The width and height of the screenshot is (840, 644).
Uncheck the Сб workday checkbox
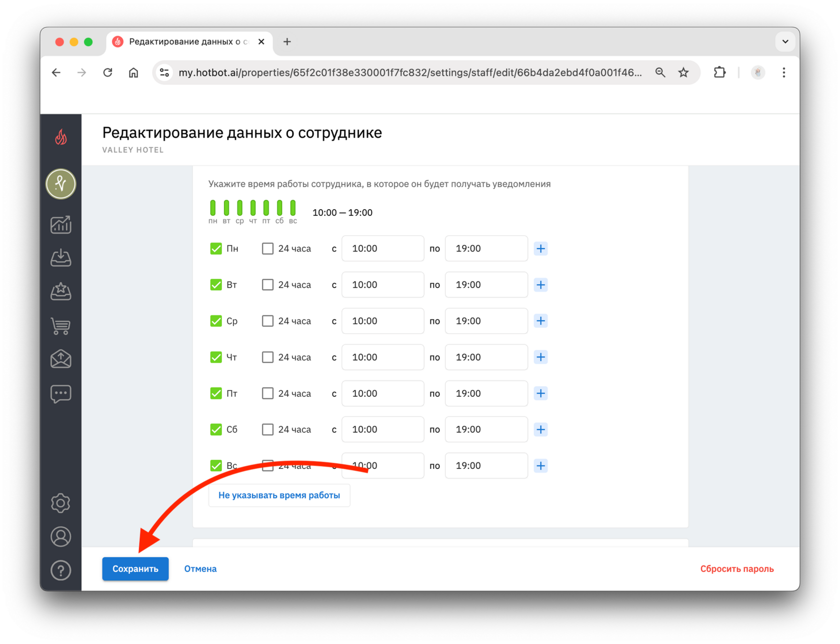point(216,429)
